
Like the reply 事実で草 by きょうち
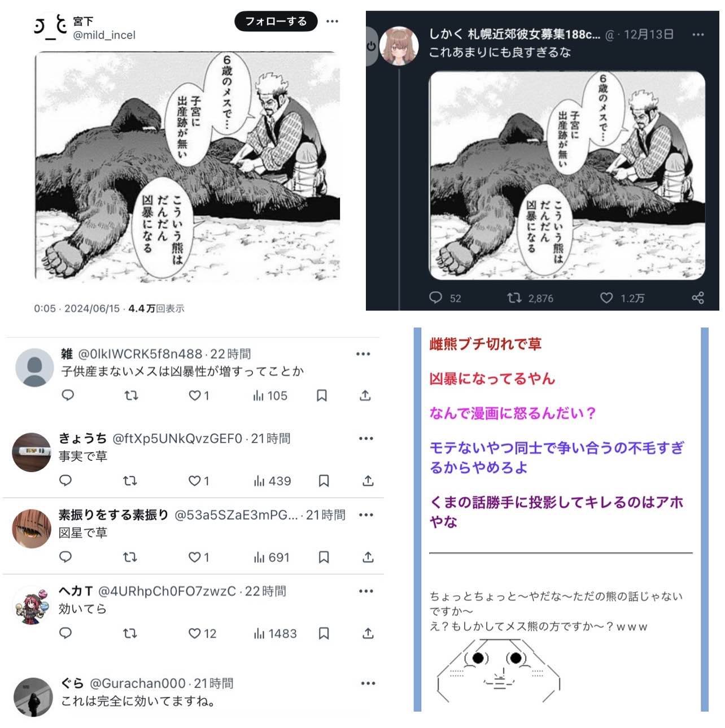[194, 481]
